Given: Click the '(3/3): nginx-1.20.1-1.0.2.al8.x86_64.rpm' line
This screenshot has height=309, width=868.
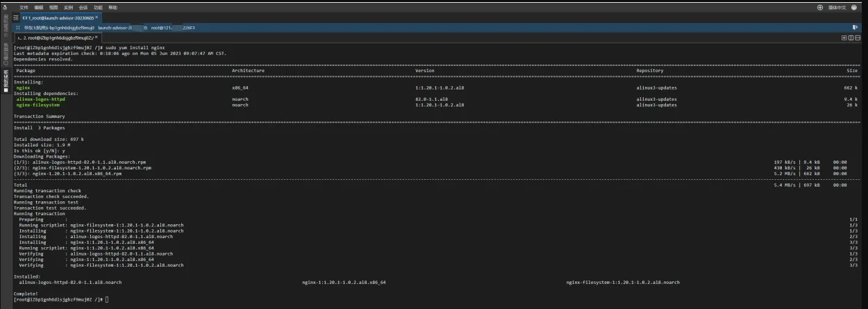Looking at the screenshot, I should click(67, 174).
